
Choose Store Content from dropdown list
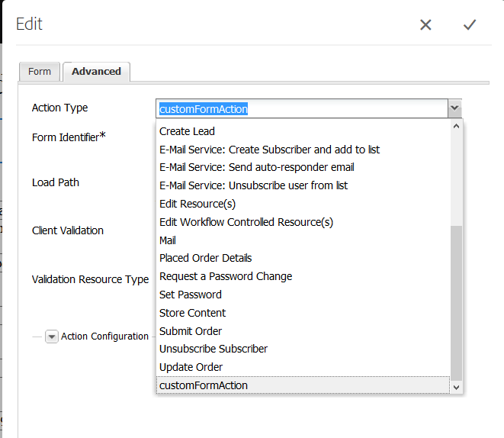192,313
